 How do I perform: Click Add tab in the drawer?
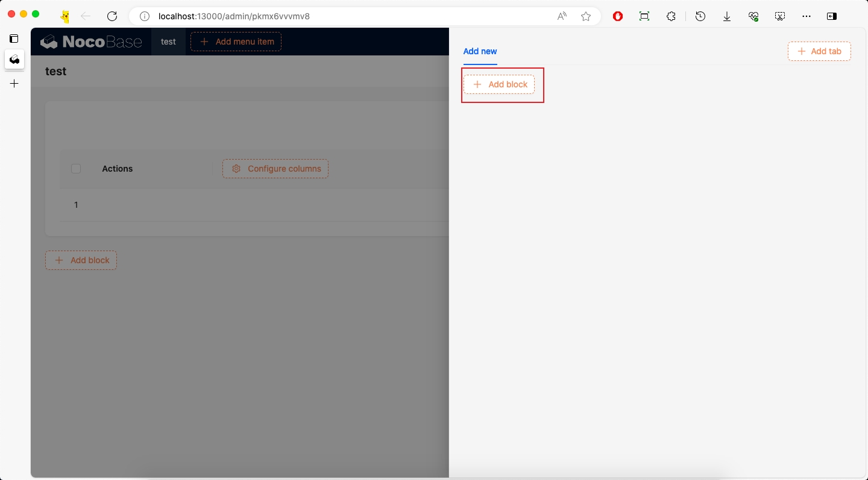coord(819,51)
